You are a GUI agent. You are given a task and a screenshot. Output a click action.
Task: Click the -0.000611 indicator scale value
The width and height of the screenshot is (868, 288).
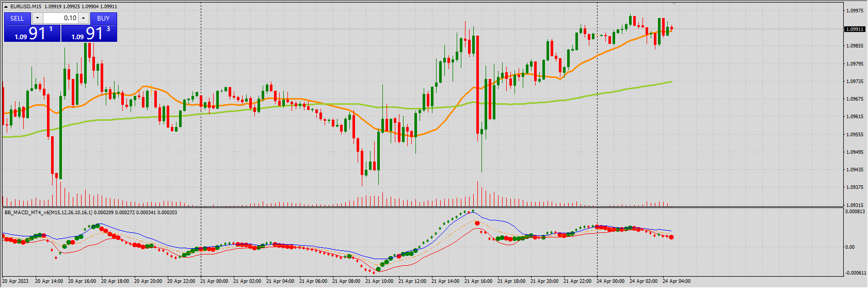coord(856,273)
